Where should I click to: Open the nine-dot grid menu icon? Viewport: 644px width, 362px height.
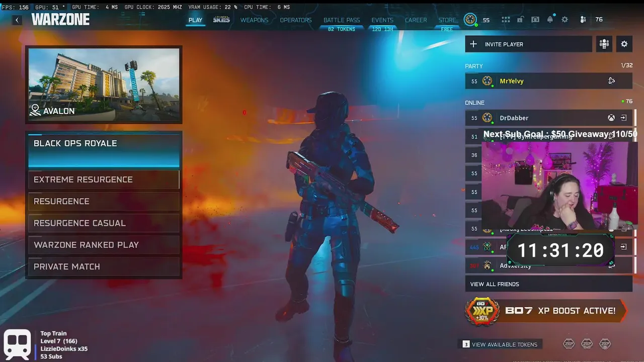(x=506, y=20)
